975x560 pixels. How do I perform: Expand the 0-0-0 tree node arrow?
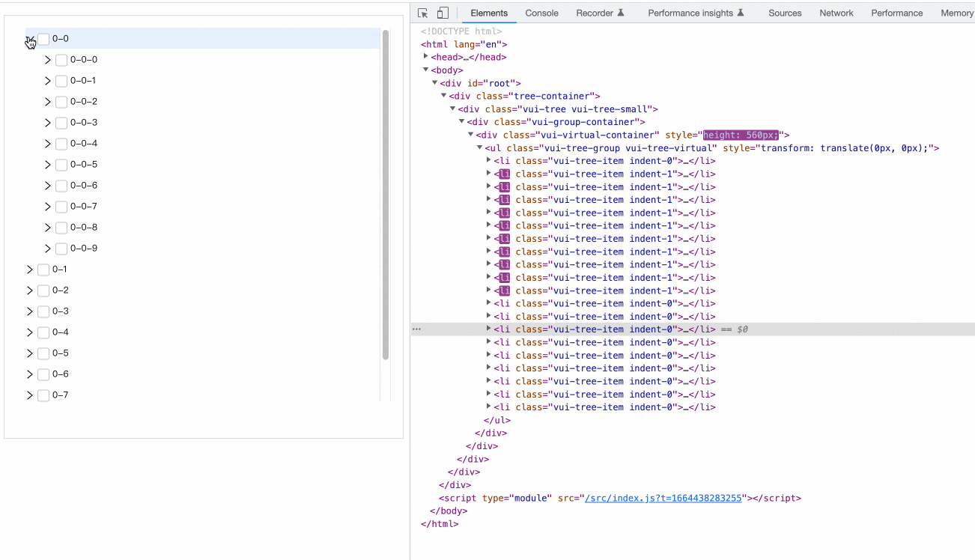[x=48, y=60]
